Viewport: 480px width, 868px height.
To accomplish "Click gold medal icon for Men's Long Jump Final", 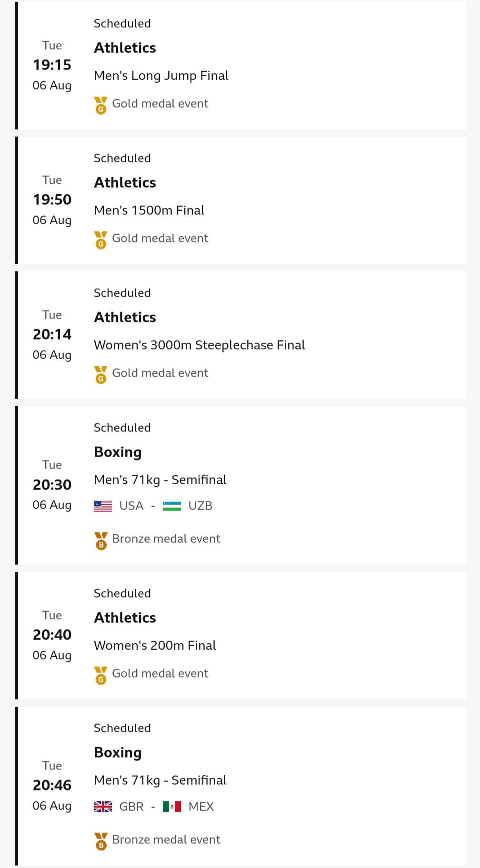I will [x=100, y=105].
